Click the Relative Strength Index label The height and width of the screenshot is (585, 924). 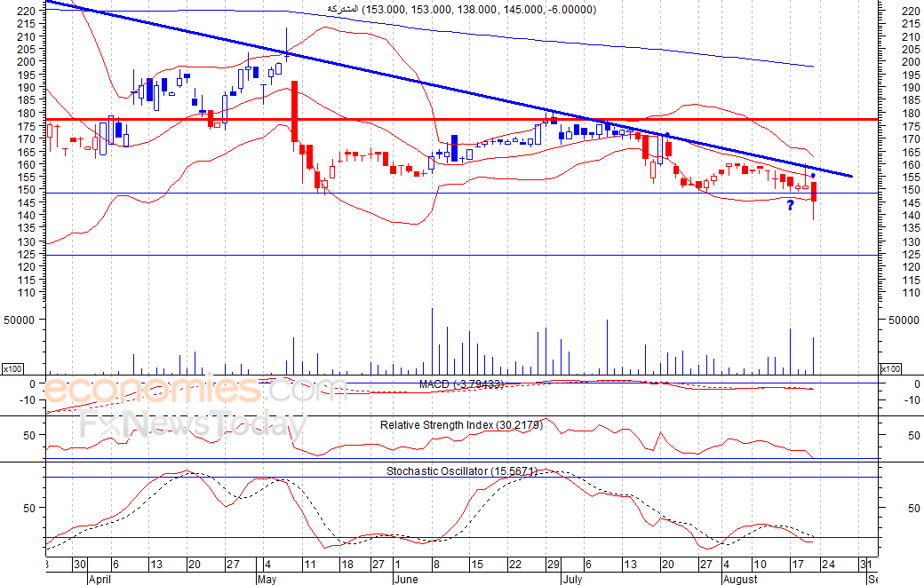[x=461, y=425]
